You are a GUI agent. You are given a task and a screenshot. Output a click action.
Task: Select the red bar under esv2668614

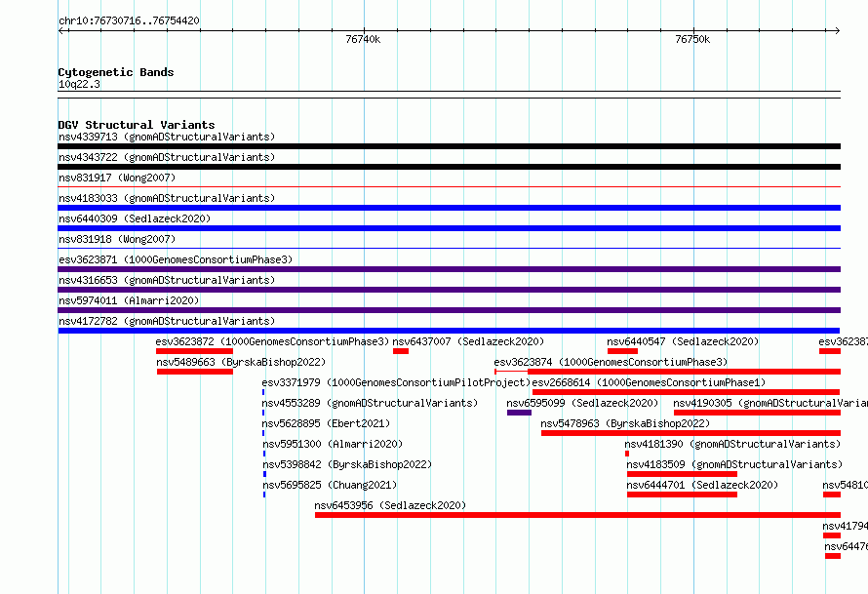687,392
